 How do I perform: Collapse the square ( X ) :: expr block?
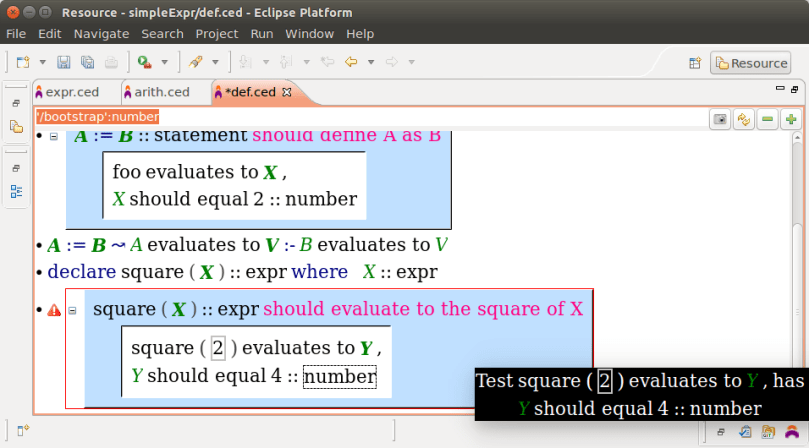click(x=72, y=310)
